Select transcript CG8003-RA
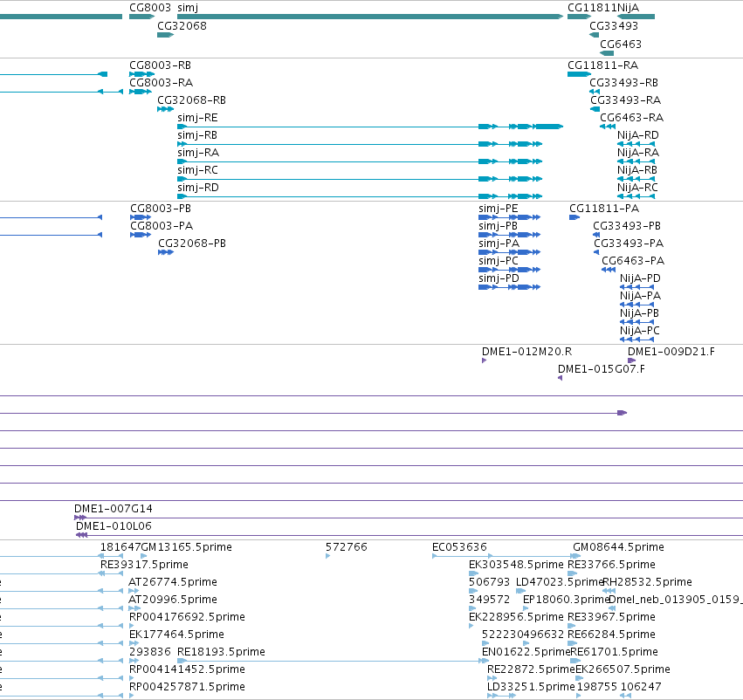The height and width of the screenshot is (700, 743). 162,83
